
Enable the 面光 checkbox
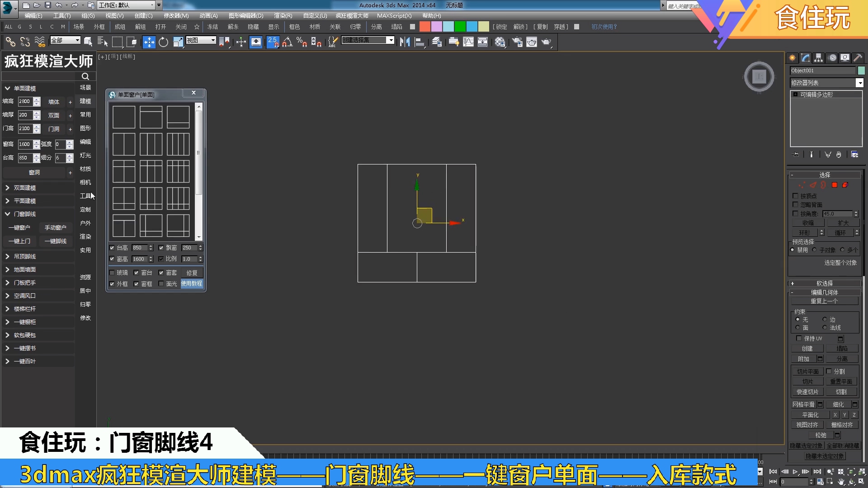point(161,284)
